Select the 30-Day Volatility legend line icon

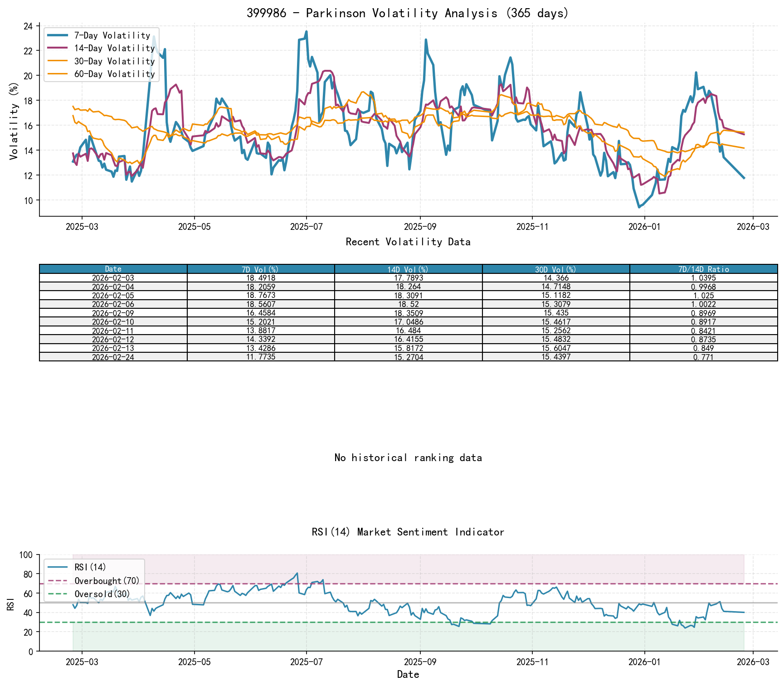click(x=58, y=61)
